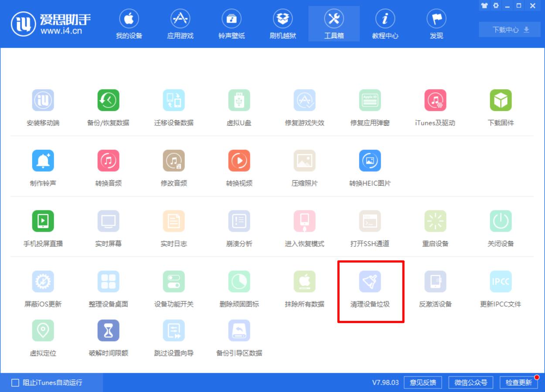Switch to the My Device tab
Viewport: 545px width, 392px height.
(x=129, y=24)
